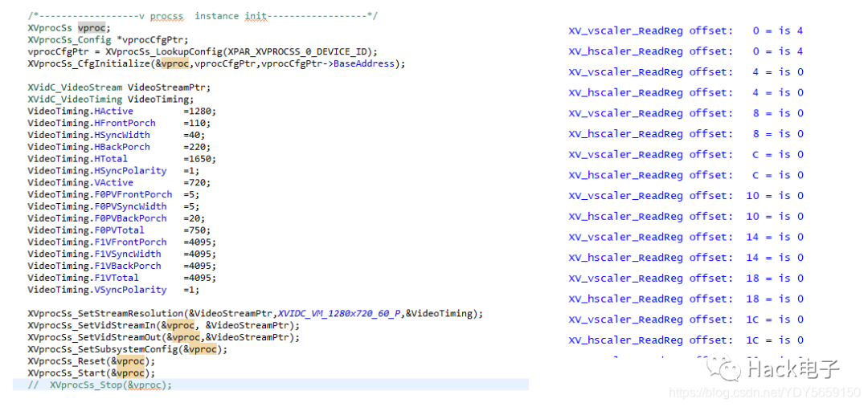Click the VideoTiming.HSyncPolarity =1 line
Viewport: 868px width, 407px height.
[x=114, y=171]
